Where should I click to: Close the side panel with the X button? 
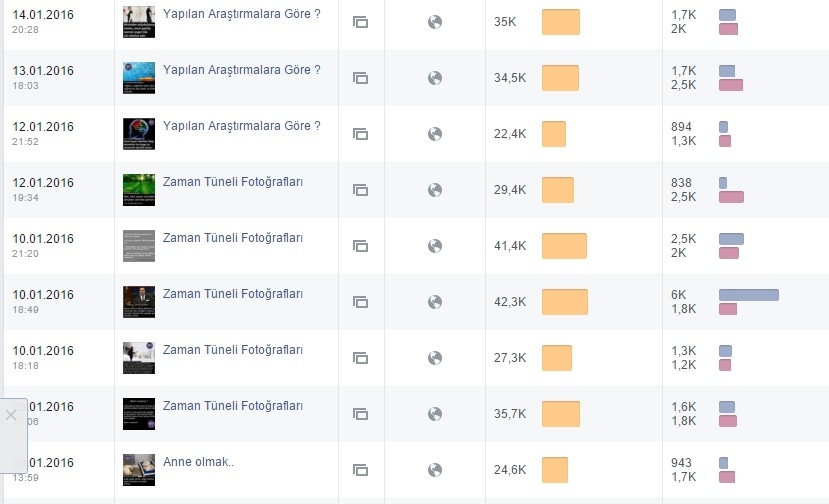(11, 415)
